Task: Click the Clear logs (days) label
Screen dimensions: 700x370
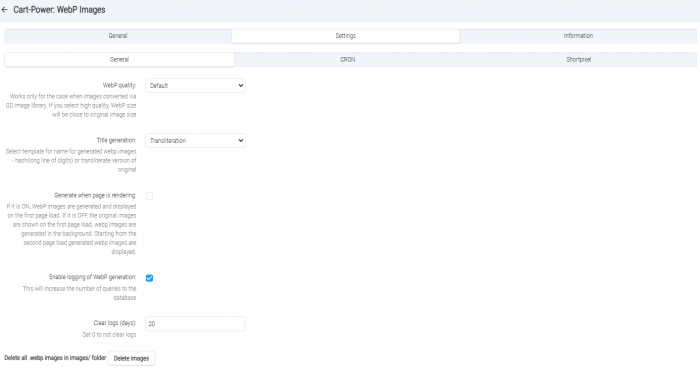Action: 115,323
